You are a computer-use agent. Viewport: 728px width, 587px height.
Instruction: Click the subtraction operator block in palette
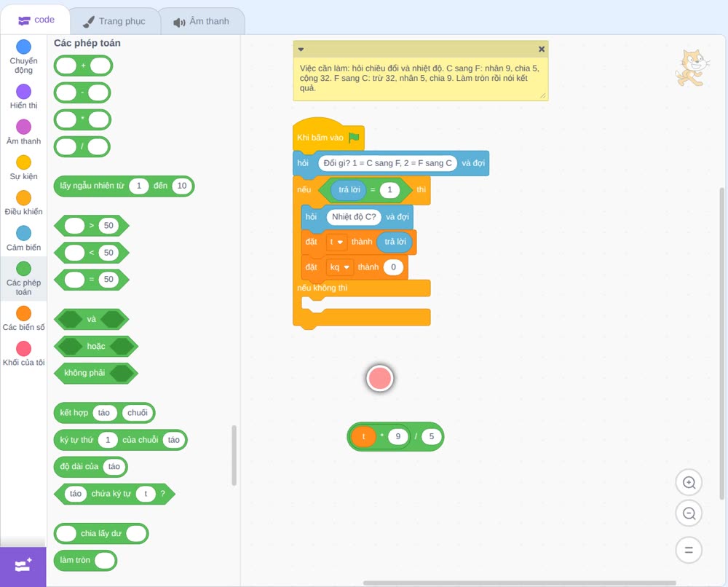(x=82, y=92)
